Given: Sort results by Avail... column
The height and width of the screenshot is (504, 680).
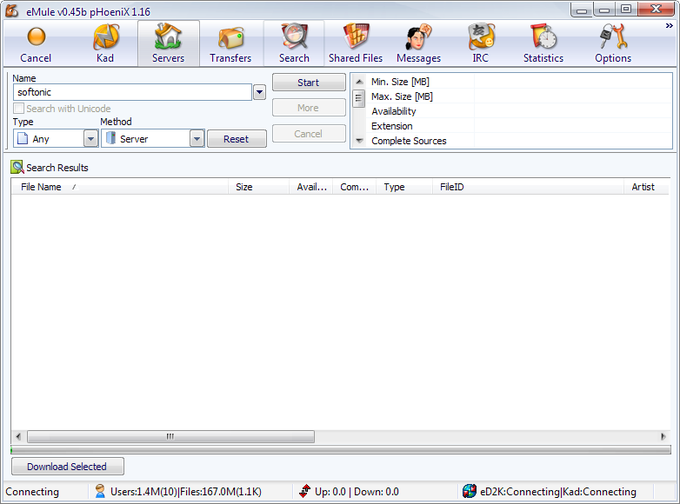Looking at the screenshot, I should 311,187.
